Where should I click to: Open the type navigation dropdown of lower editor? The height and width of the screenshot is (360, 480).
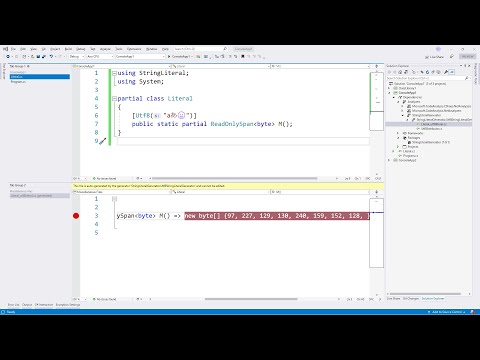221,192
